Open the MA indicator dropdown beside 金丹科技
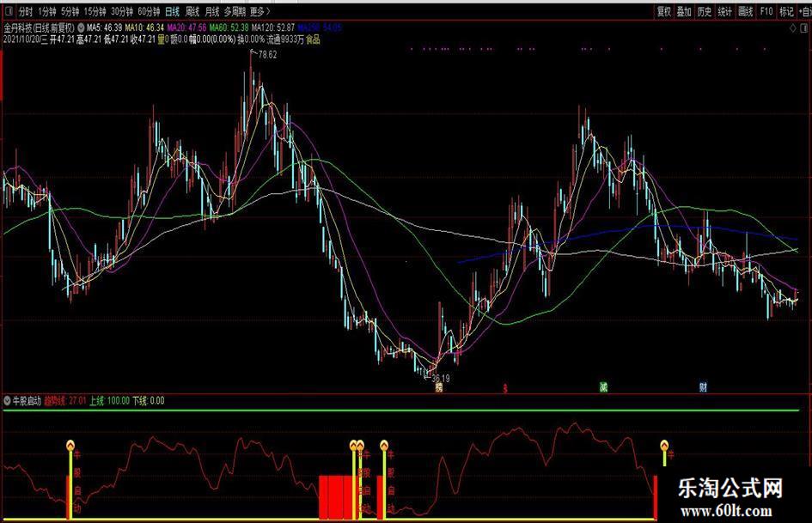Image resolution: width=812 pixels, height=523 pixels. tap(81, 27)
